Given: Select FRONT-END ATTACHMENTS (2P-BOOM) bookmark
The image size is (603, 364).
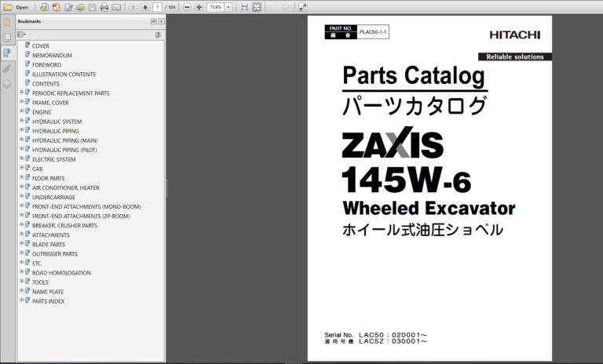Looking at the screenshot, I should point(81,216).
